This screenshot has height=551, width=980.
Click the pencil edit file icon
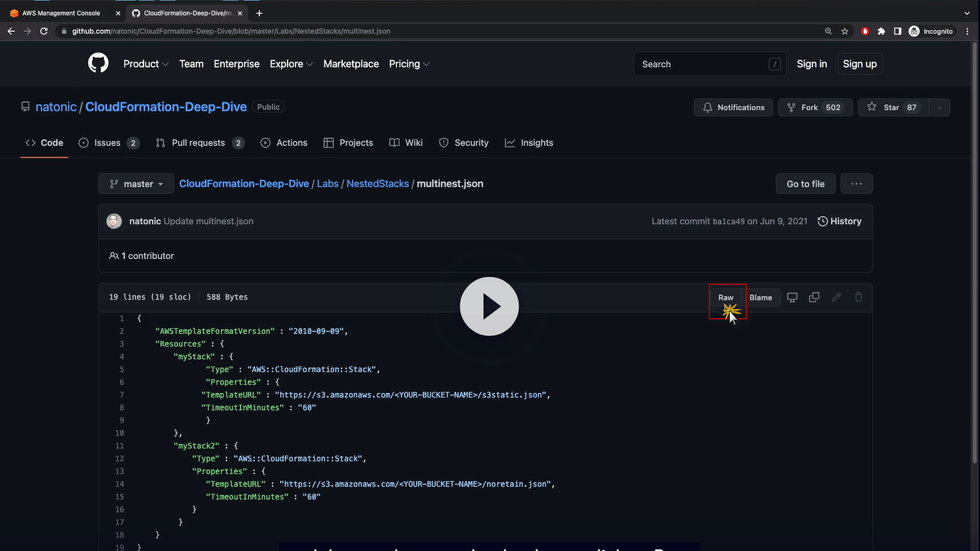836,297
